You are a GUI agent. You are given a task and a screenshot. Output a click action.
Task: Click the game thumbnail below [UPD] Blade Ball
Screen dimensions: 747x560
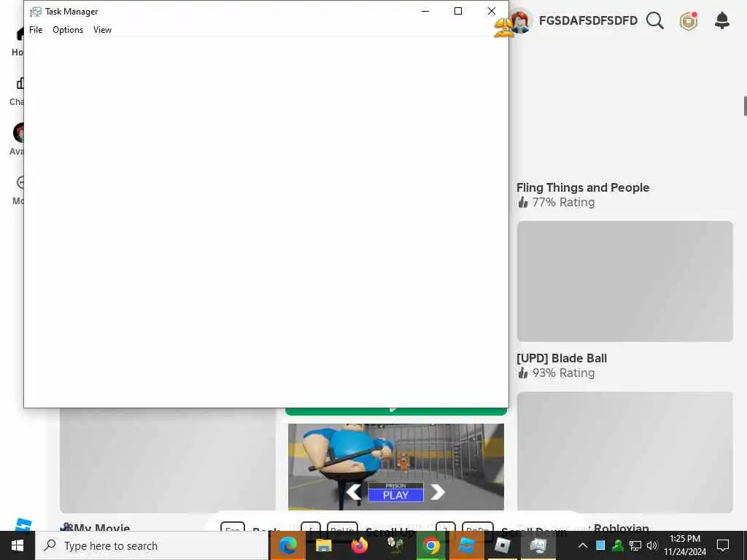[x=624, y=452]
